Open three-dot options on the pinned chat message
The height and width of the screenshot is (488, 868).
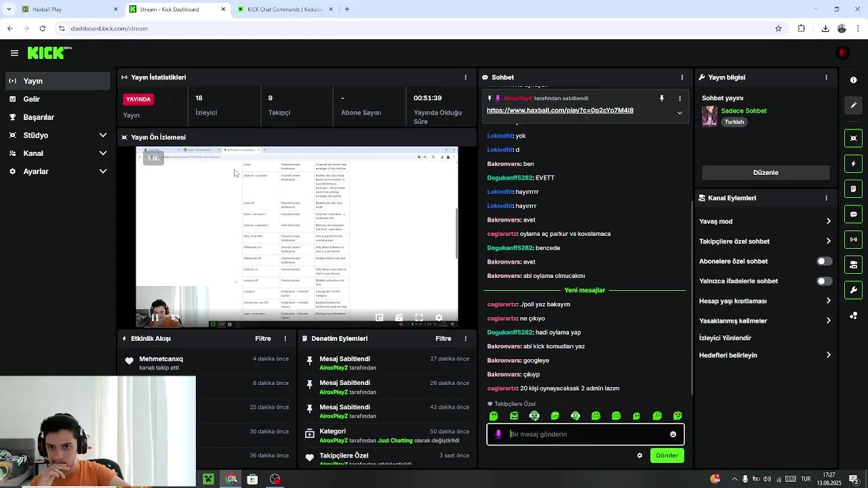(679, 98)
